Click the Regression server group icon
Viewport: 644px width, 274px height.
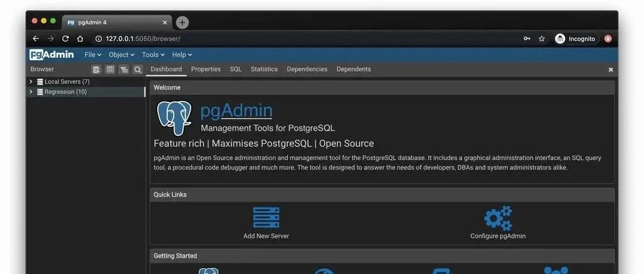coord(40,92)
